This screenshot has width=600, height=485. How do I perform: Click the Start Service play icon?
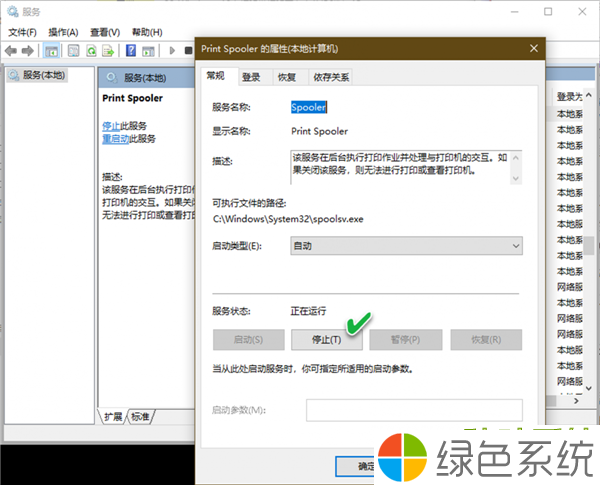pyautogui.click(x=172, y=51)
